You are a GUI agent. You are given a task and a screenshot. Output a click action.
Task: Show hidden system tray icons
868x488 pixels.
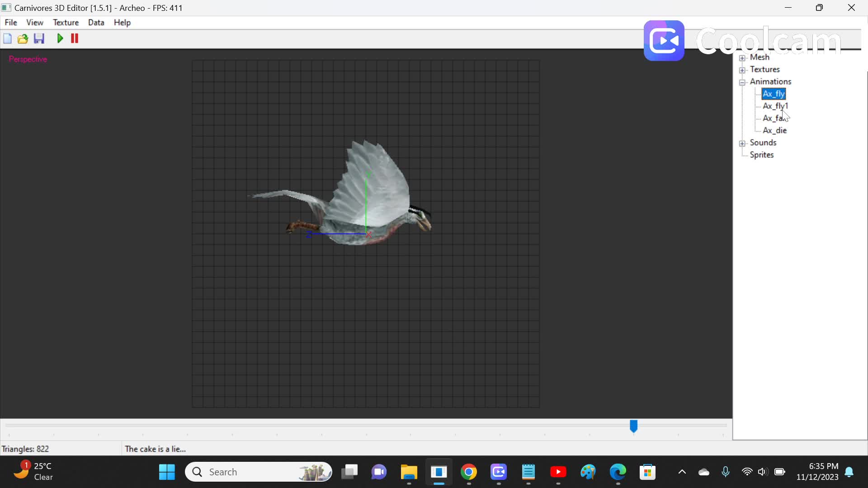point(682,472)
